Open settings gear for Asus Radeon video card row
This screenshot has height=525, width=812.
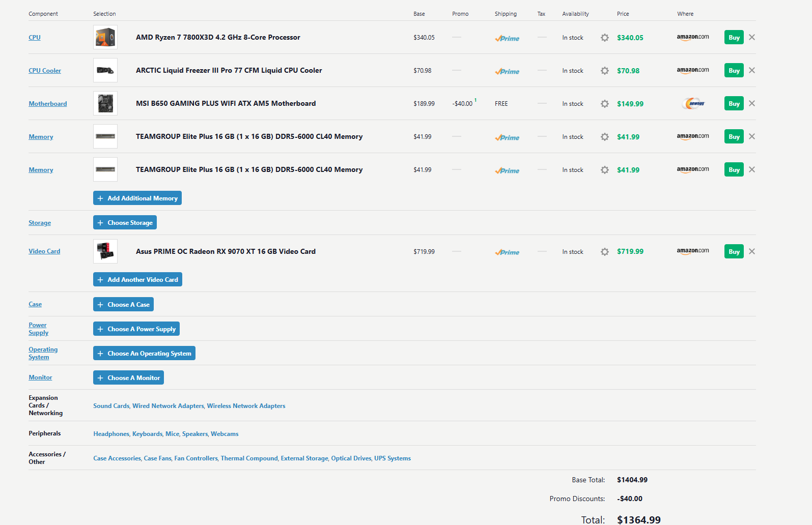pyautogui.click(x=604, y=252)
